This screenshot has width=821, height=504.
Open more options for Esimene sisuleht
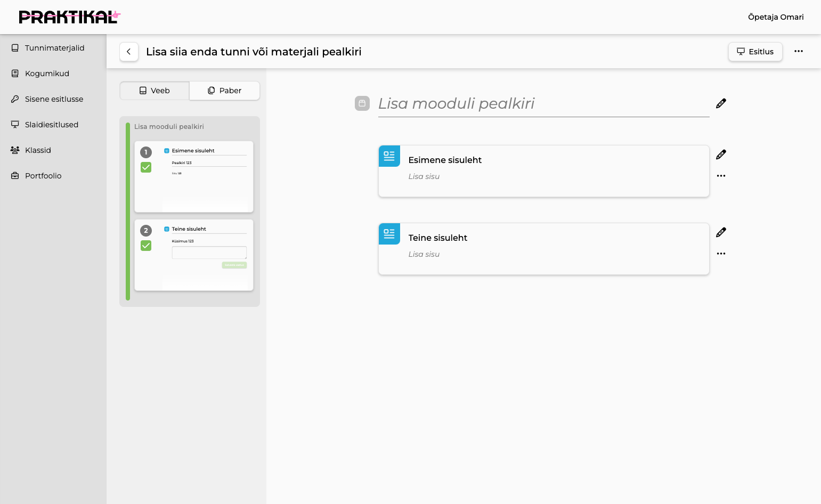[721, 176]
